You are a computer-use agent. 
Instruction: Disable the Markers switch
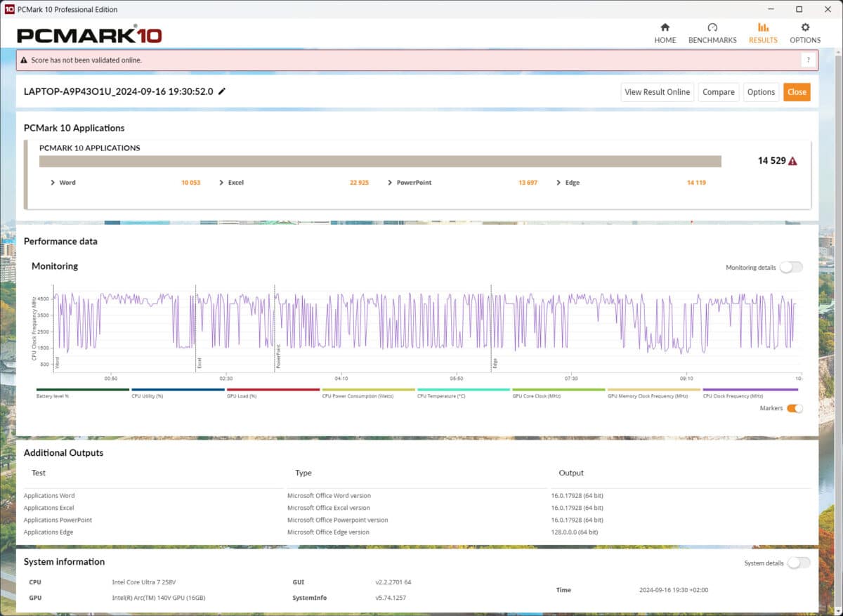coord(795,408)
